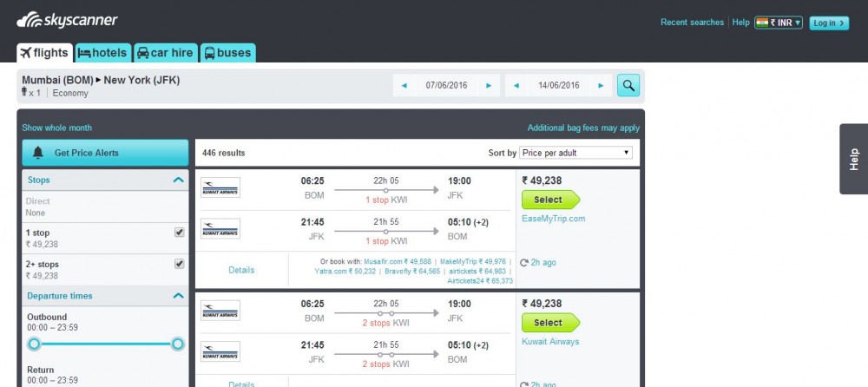Viewport: 868px width, 387px height.
Task: Select the EaseMyTrip.com ₹49,238 flight
Action: (550, 200)
